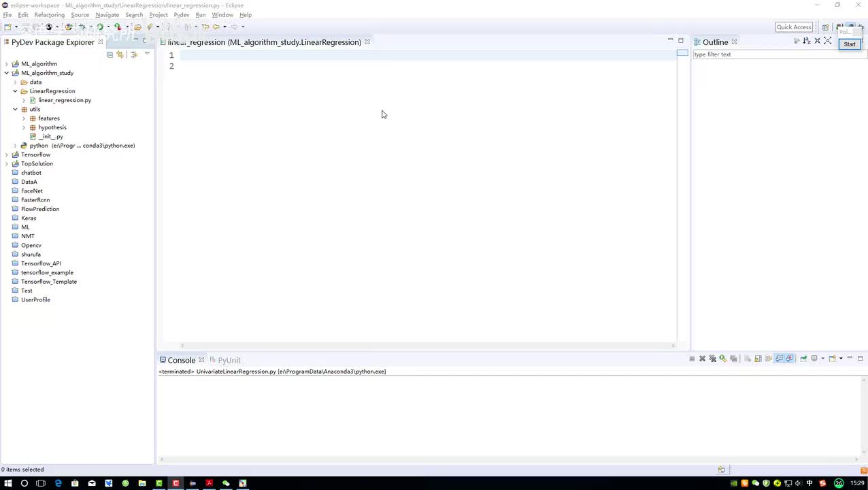Select the Console tab

pos(181,360)
